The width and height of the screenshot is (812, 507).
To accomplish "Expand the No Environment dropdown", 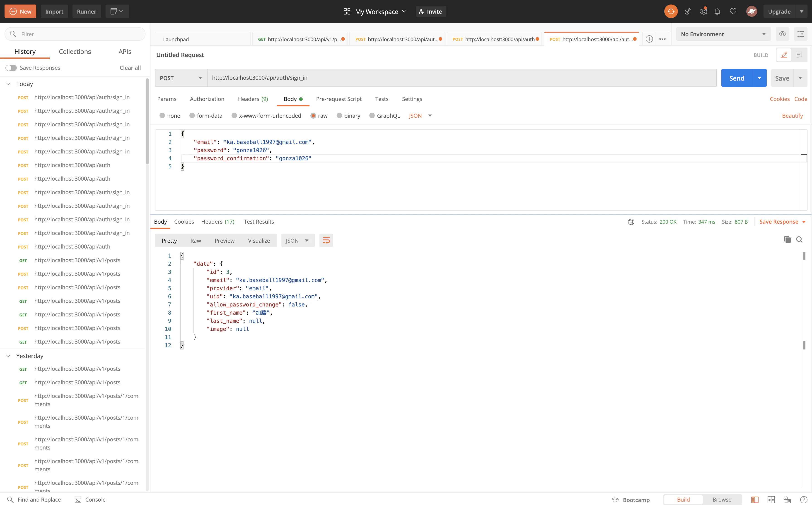I will pyautogui.click(x=723, y=34).
